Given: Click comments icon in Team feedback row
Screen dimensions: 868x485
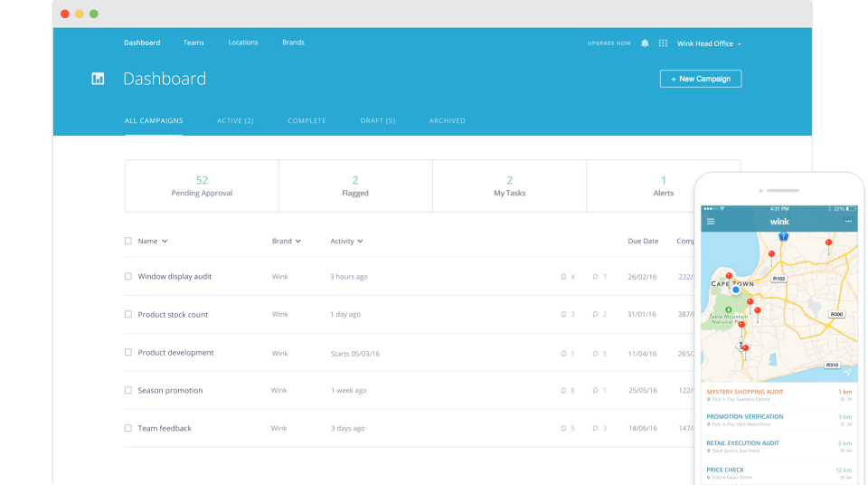Looking at the screenshot, I should (596, 429).
